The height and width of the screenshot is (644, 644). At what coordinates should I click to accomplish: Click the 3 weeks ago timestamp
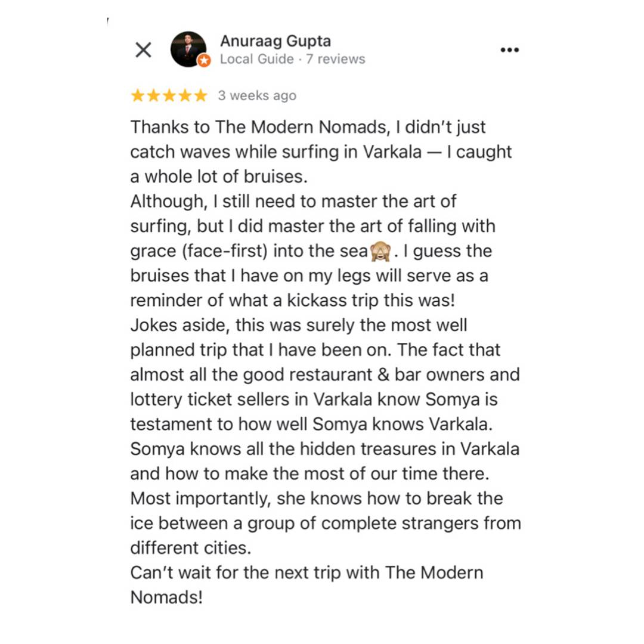[257, 95]
